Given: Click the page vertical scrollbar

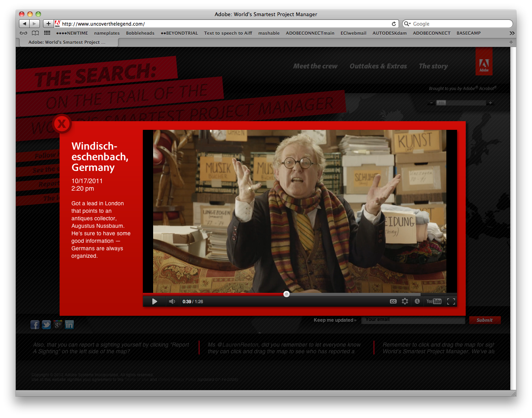Looking at the screenshot, I should tap(513, 218).
